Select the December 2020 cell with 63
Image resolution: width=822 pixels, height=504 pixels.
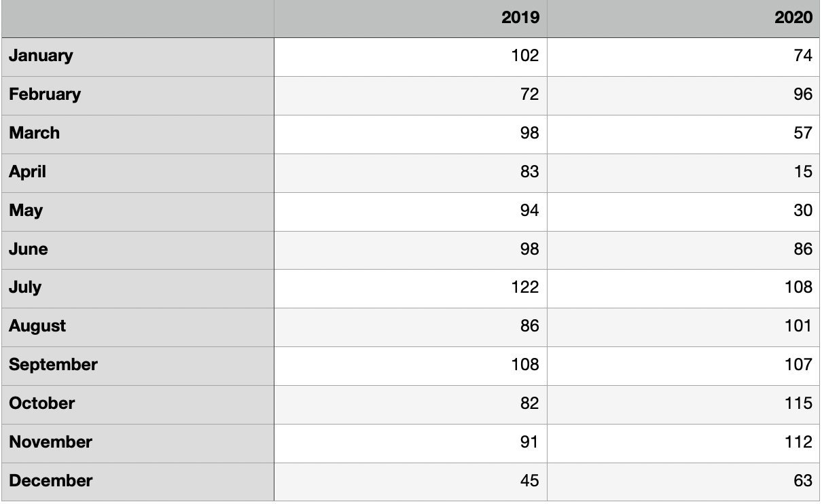click(684, 482)
